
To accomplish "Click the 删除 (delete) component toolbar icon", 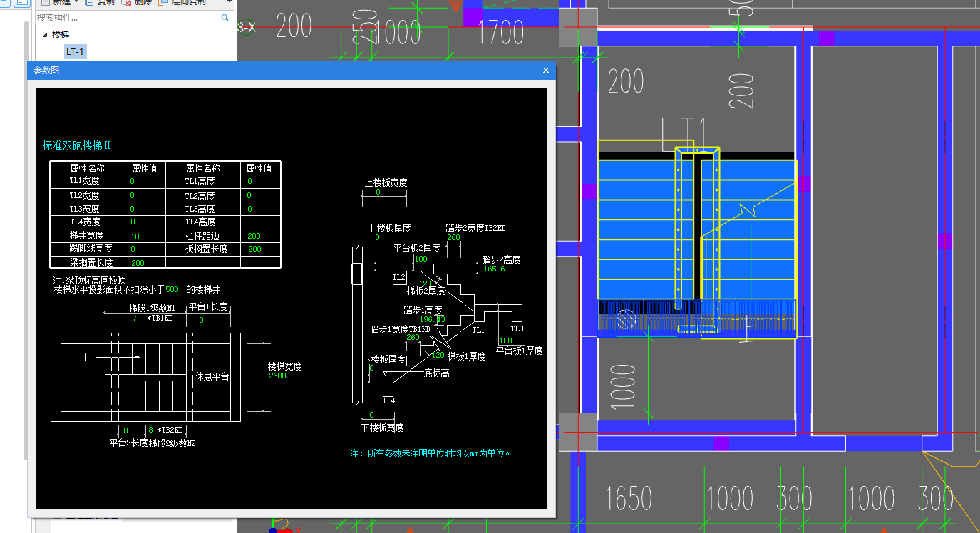I will click(126, 2).
